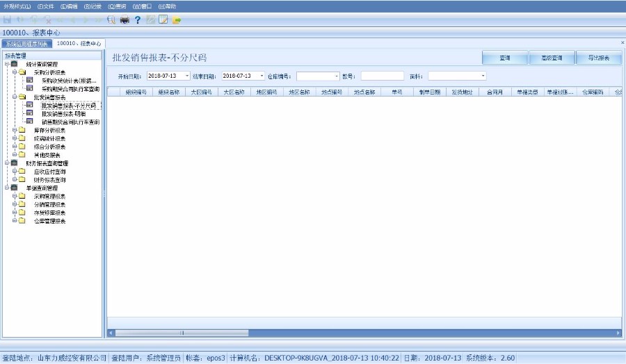Collapse the 统计查询管理 tree node
The width and height of the screenshot is (626, 364).
7,64
